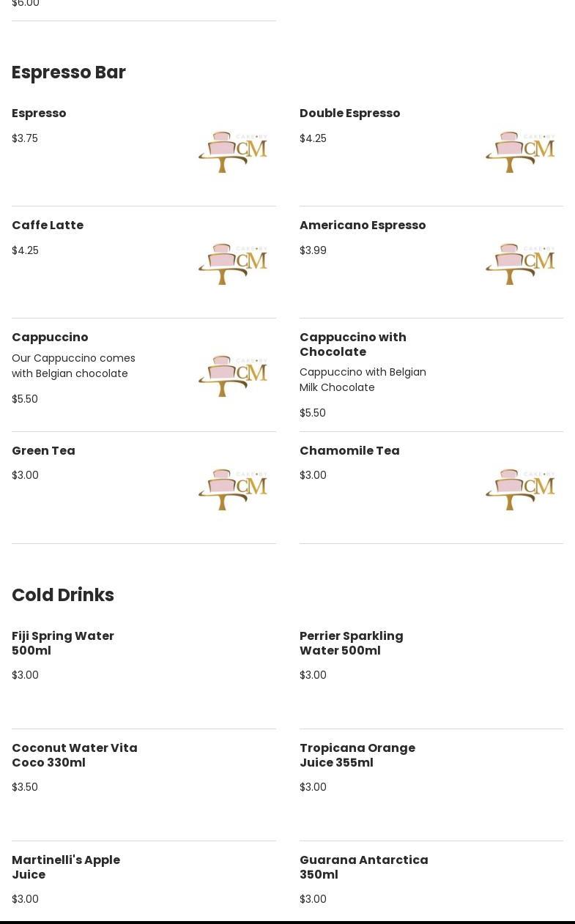Open the Espresso menu item
The image size is (575, 924).
coord(39,113)
